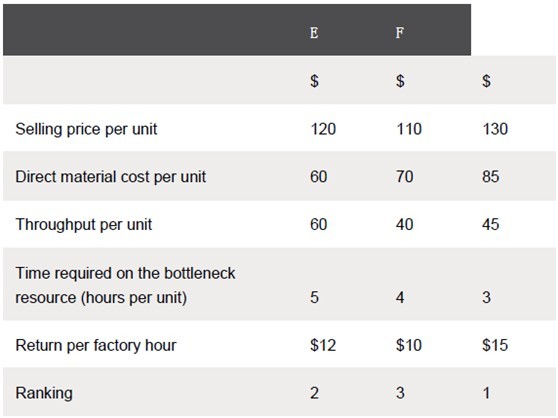Click the ranking value 1

coord(486,393)
